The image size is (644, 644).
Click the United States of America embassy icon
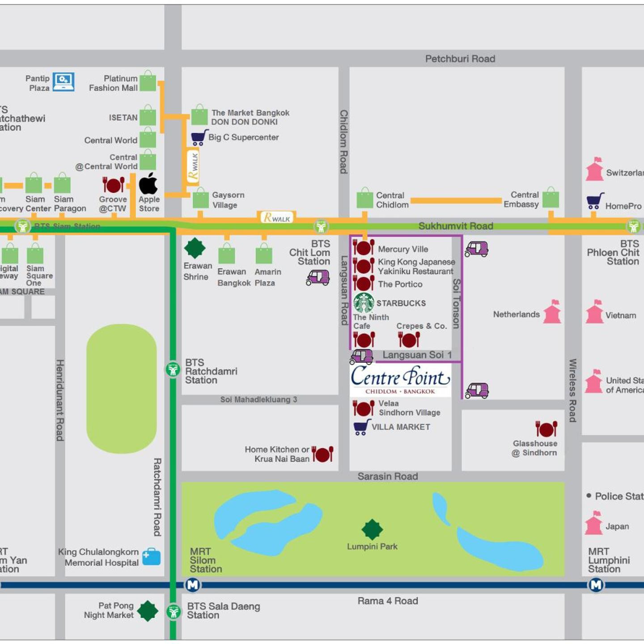tap(594, 381)
